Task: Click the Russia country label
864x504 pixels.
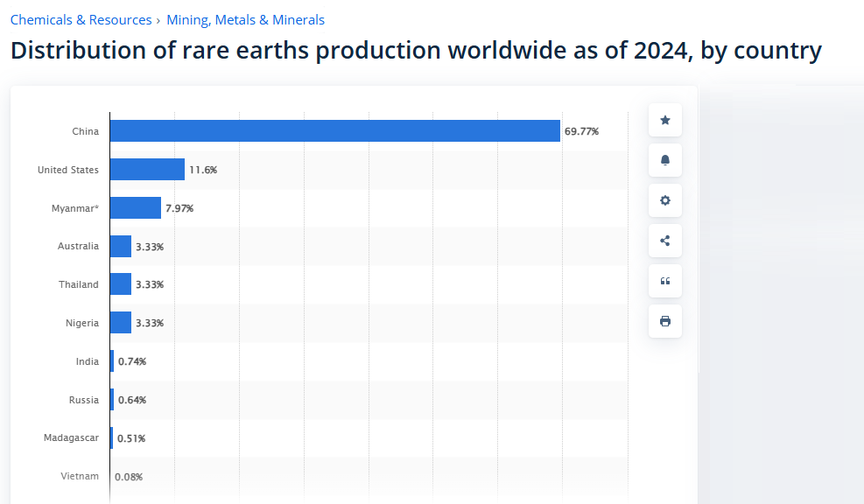Action: point(84,400)
